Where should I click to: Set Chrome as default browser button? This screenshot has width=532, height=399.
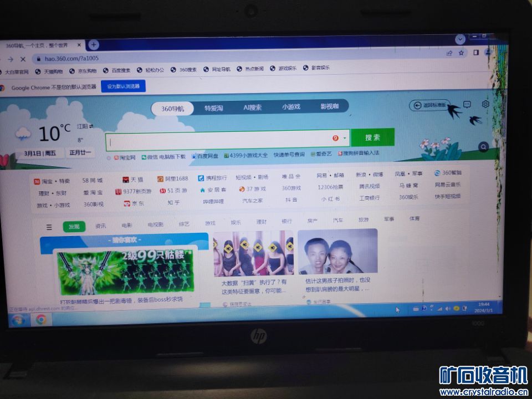tap(124, 86)
